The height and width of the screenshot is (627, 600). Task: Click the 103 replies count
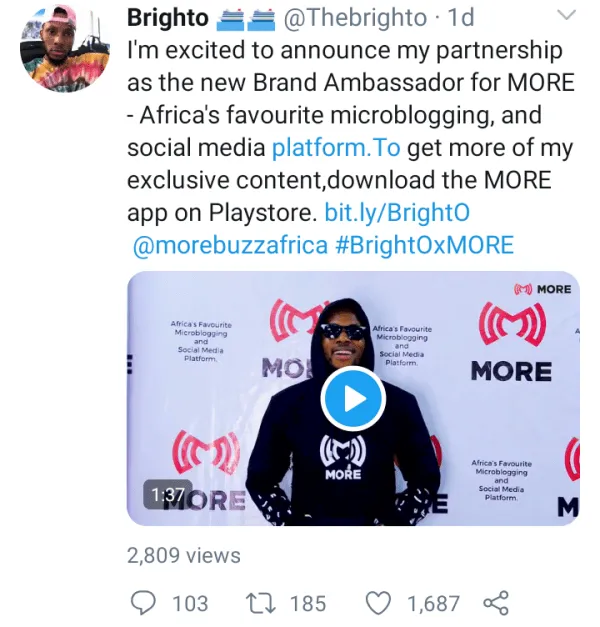click(190, 603)
